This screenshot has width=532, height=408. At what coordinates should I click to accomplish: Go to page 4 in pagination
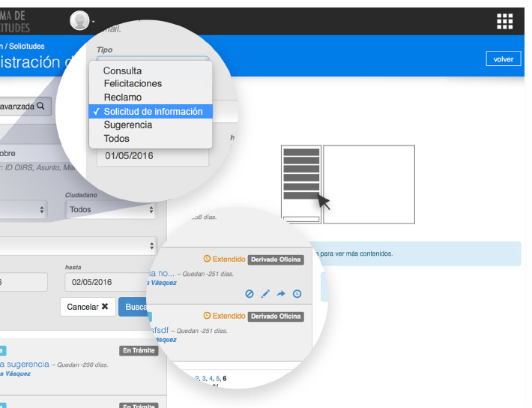211,379
